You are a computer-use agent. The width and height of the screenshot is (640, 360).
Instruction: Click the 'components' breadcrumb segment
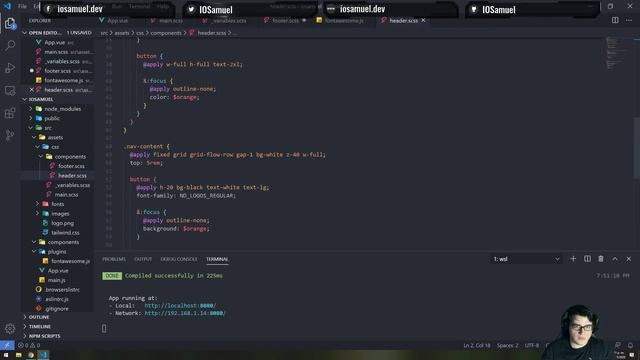166,33
